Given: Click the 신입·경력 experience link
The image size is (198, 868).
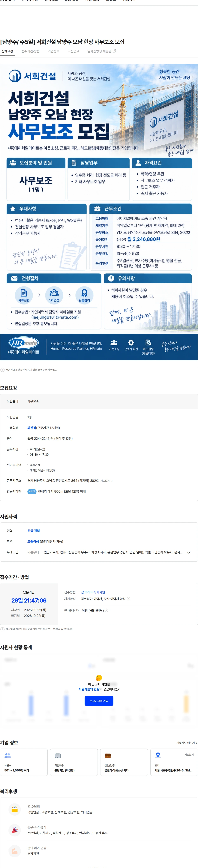Looking at the screenshot, I should tap(33, 531).
